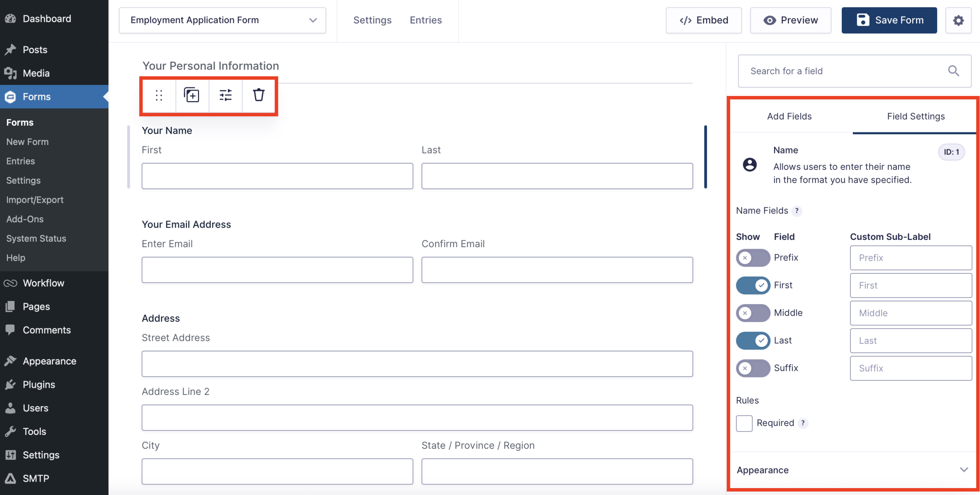The height and width of the screenshot is (495, 980).
Task: Open the Employment Application Form selector
Action: (x=222, y=20)
